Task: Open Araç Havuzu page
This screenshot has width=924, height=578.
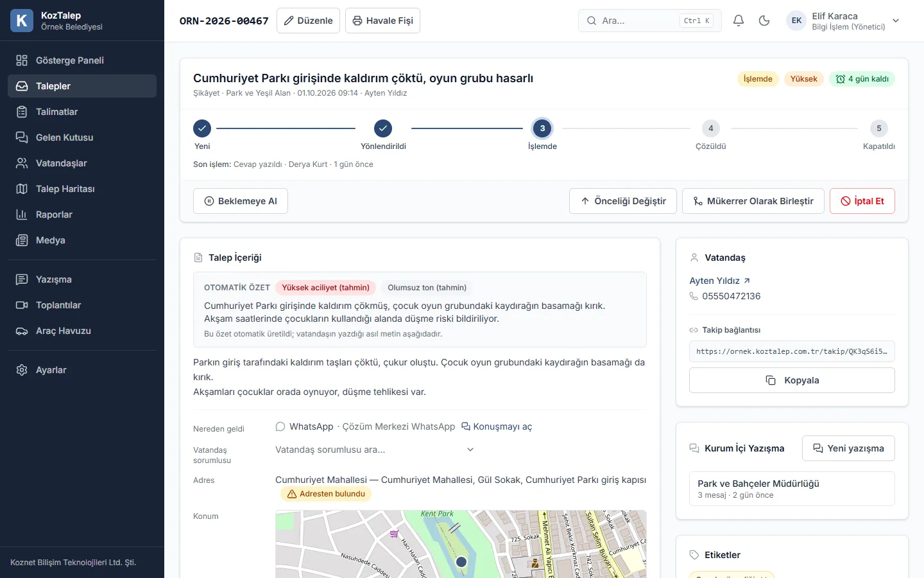Action: (82, 331)
